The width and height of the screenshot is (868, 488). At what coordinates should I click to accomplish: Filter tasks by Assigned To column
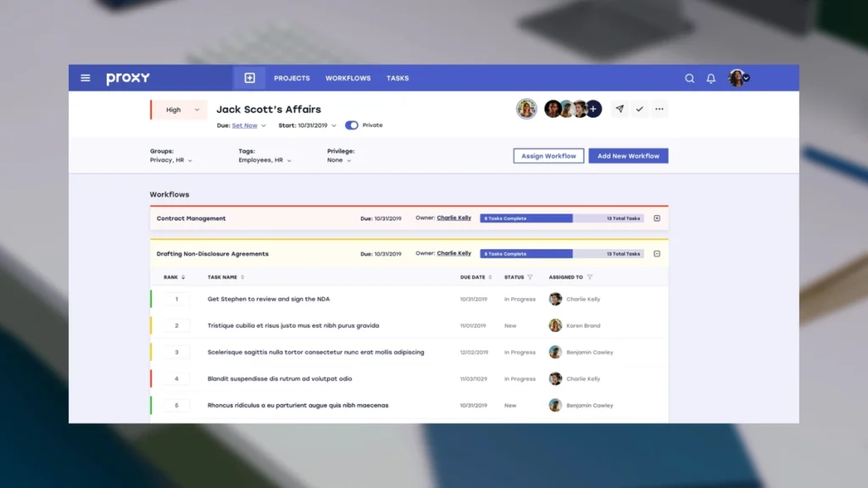click(590, 277)
